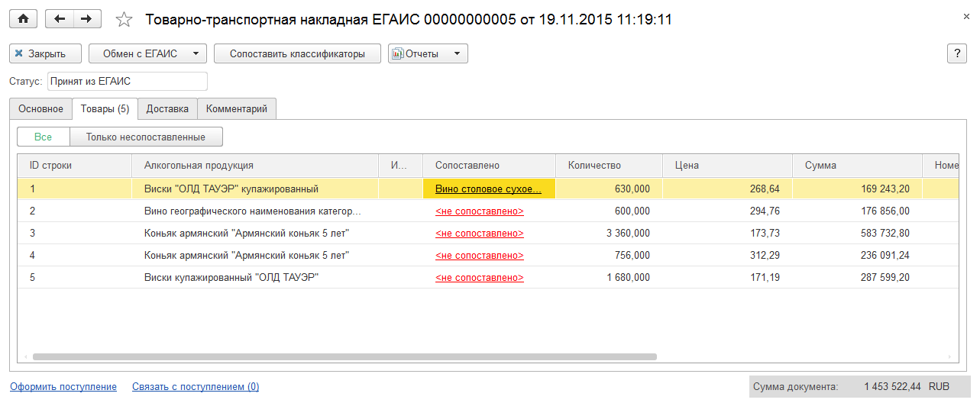Image resolution: width=980 pixels, height=403 pixels.
Task: Click the help question mark button
Action: click(957, 53)
